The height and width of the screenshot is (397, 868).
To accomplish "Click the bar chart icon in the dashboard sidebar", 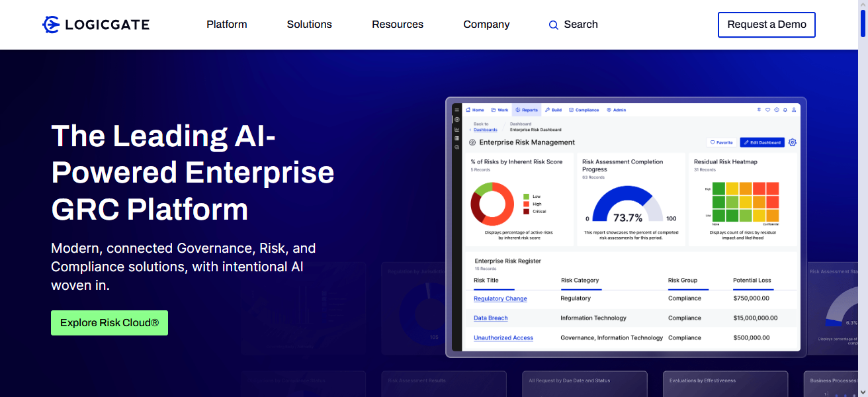I will (x=456, y=129).
